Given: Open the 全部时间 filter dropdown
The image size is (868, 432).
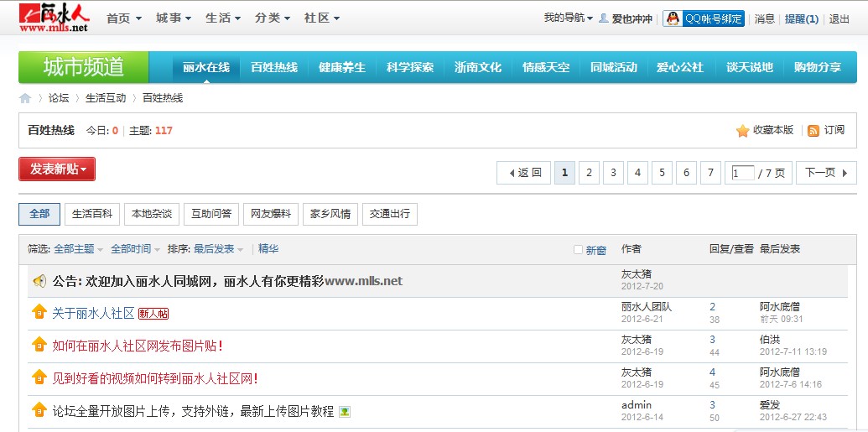Looking at the screenshot, I should click(135, 249).
